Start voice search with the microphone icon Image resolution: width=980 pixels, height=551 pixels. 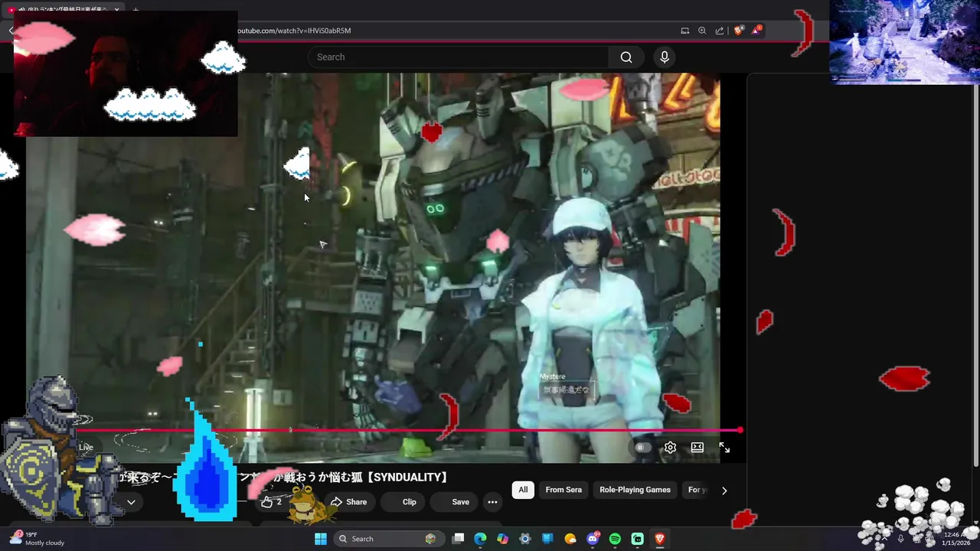(665, 57)
